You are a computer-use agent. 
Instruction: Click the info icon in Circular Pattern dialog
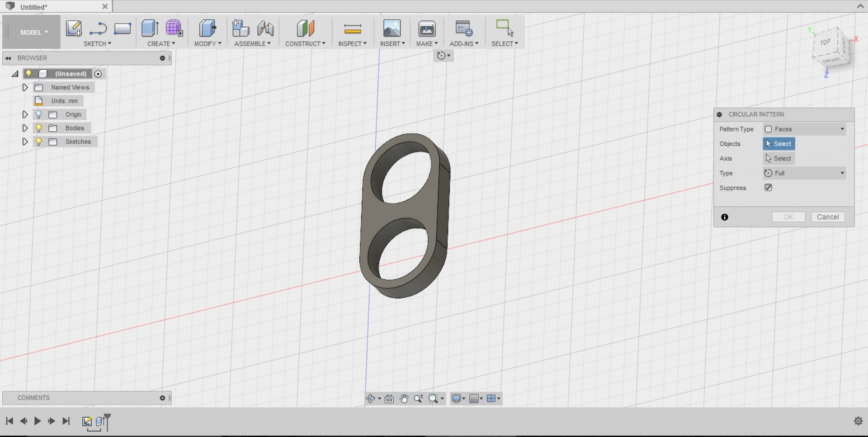[x=725, y=217]
